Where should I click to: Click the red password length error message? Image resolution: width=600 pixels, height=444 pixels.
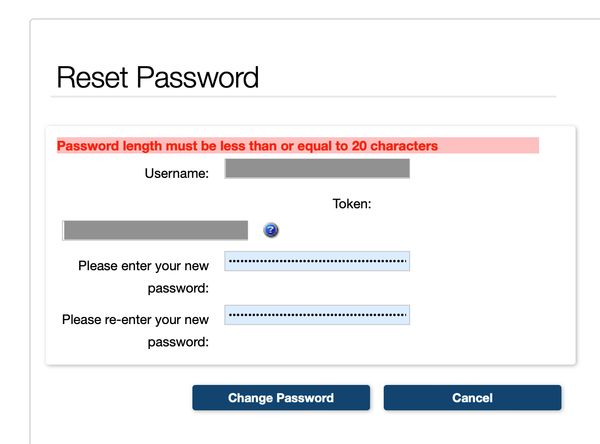click(x=247, y=146)
